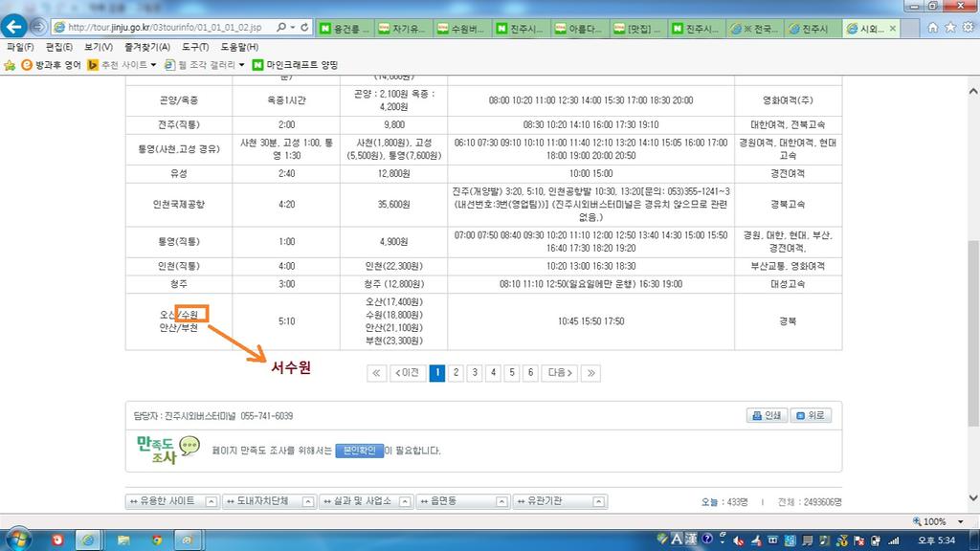Go back with the browser Back arrow
980x551 pixels.
pyautogui.click(x=13, y=26)
